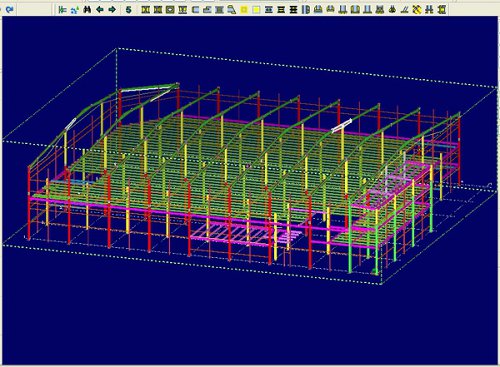Click the yellow and black striped ball icon
This screenshot has width=500, height=367.
click(417, 10)
